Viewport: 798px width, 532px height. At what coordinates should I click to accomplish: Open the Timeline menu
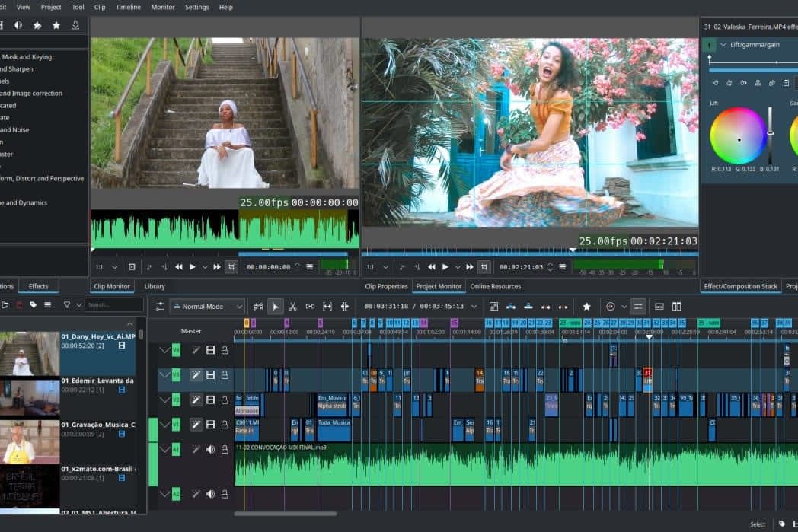click(x=128, y=7)
